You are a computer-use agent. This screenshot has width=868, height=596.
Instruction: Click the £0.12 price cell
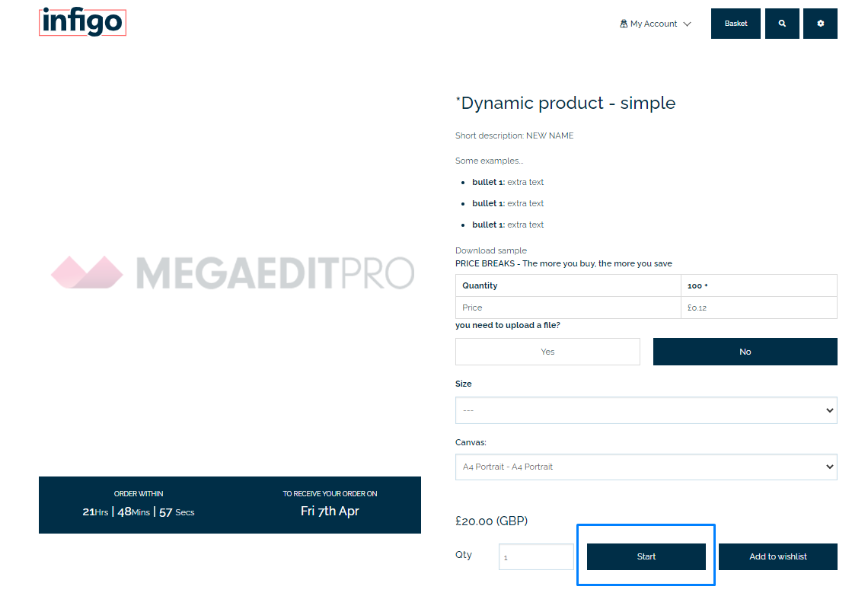tap(758, 308)
